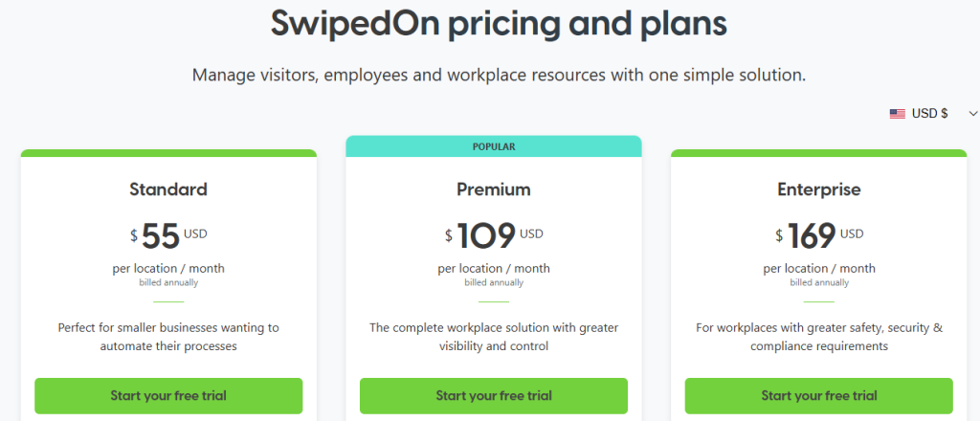
Task: Start your free trial for Standard plan
Action: click(x=168, y=395)
